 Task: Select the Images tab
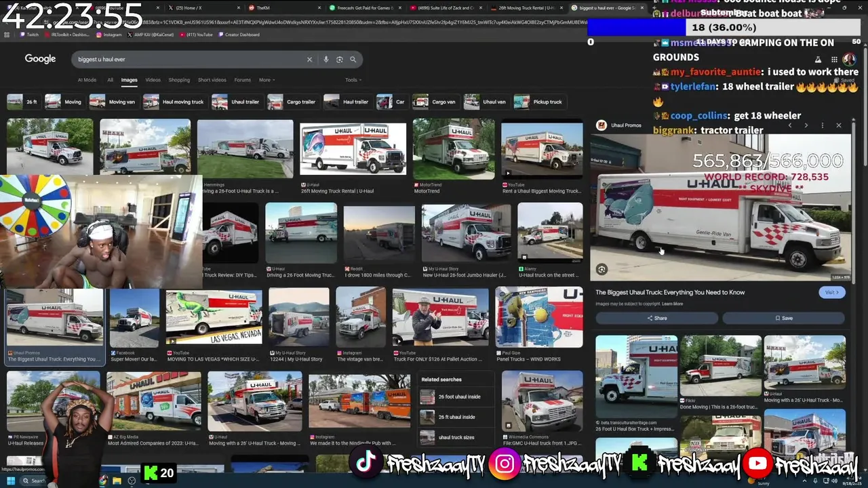[129, 80]
